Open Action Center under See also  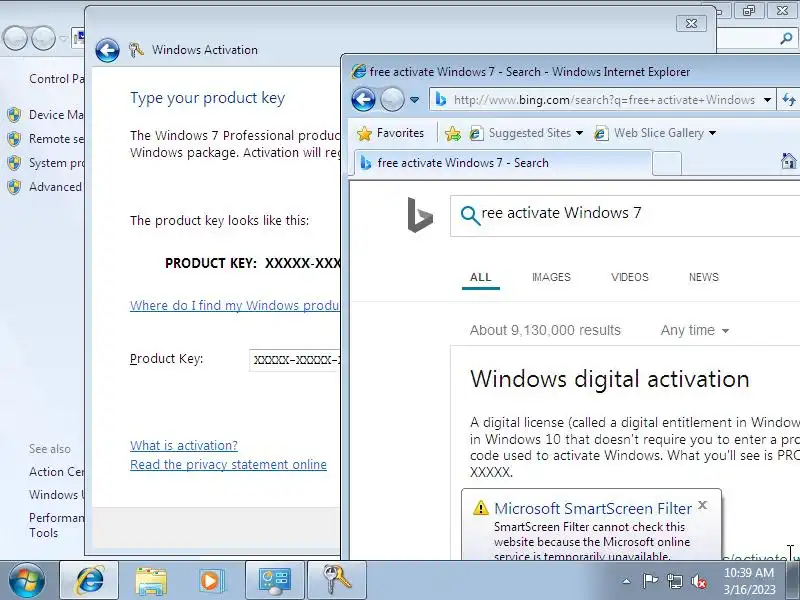pyautogui.click(x=56, y=472)
